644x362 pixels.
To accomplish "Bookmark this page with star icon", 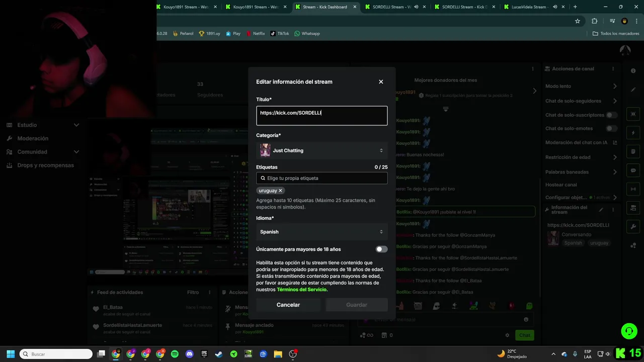I will (x=578, y=21).
